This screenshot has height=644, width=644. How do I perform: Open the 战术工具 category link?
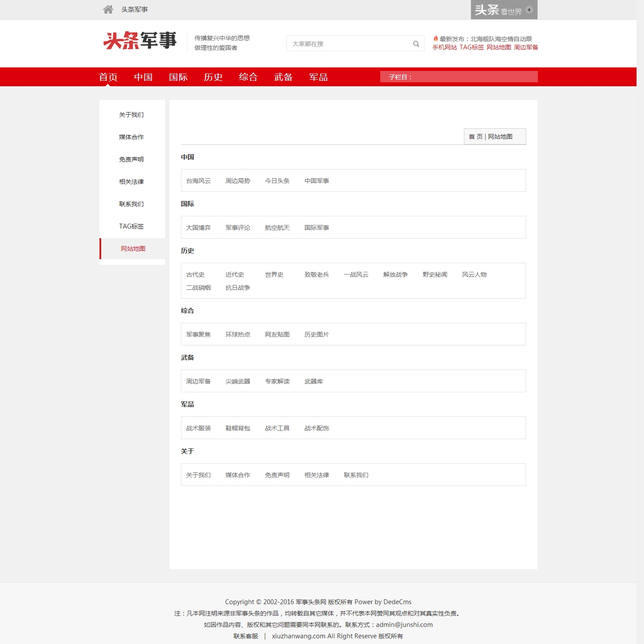(277, 428)
